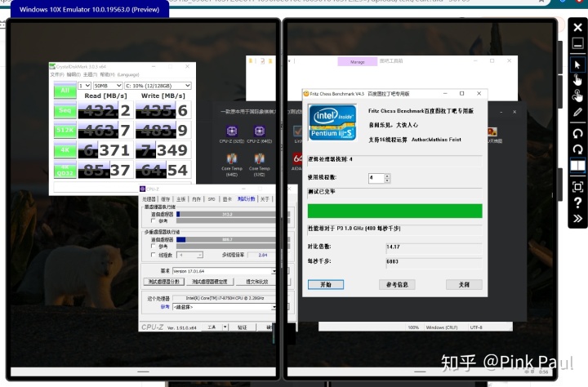The width and height of the screenshot is (588, 387).
Task: Run the 4K disk test
Action: (65, 150)
